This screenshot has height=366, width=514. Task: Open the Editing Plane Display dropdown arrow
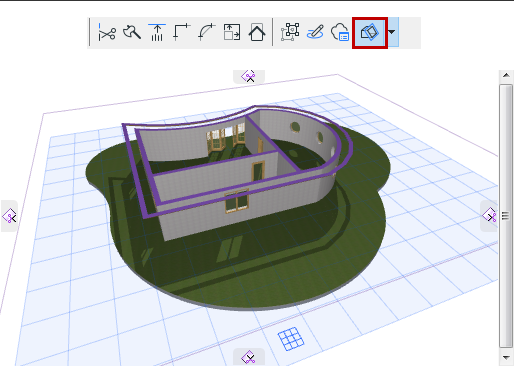coord(392,32)
